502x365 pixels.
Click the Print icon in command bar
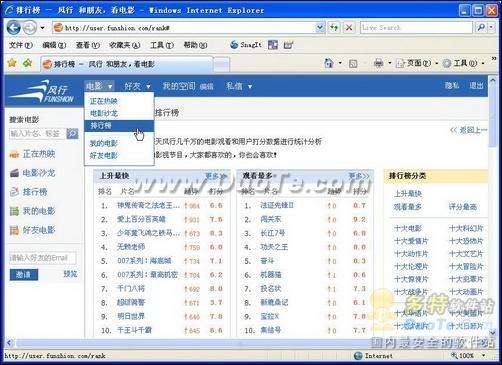[378, 63]
